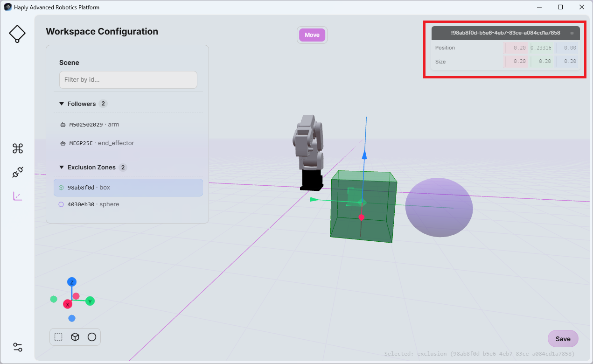The width and height of the screenshot is (593, 364).
Task: Add a box exclusion zone tool
Action: [75, 337]
